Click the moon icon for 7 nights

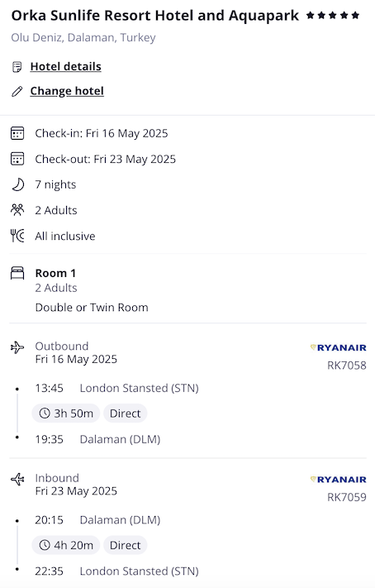[17, 184]
